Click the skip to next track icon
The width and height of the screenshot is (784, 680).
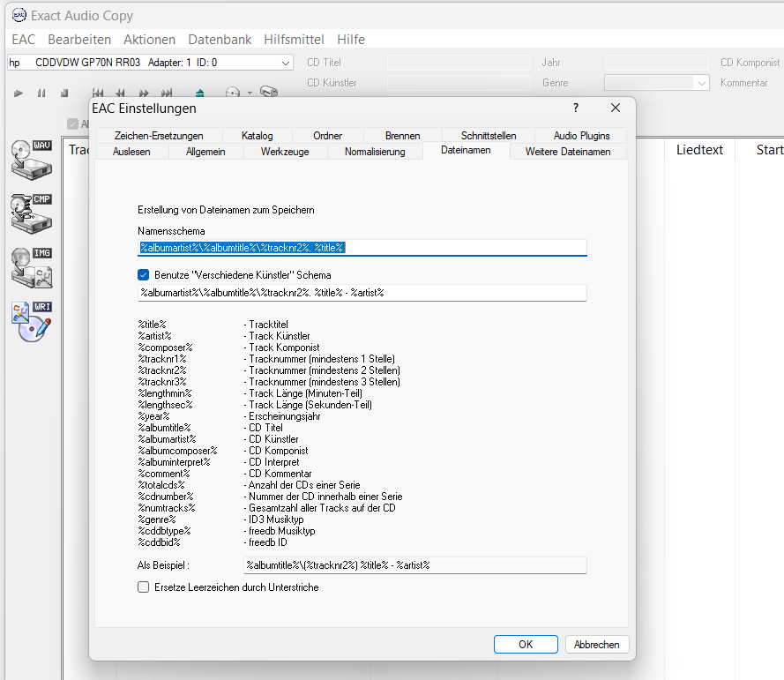coord(167,93)
